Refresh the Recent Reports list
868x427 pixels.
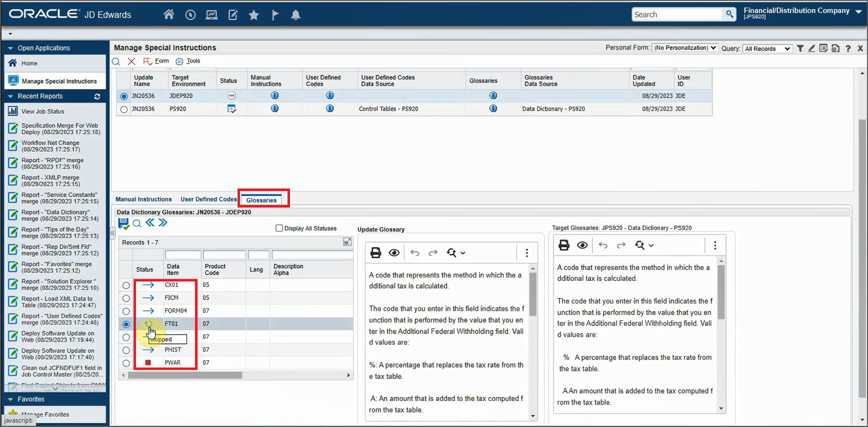(x=97, y=96)
